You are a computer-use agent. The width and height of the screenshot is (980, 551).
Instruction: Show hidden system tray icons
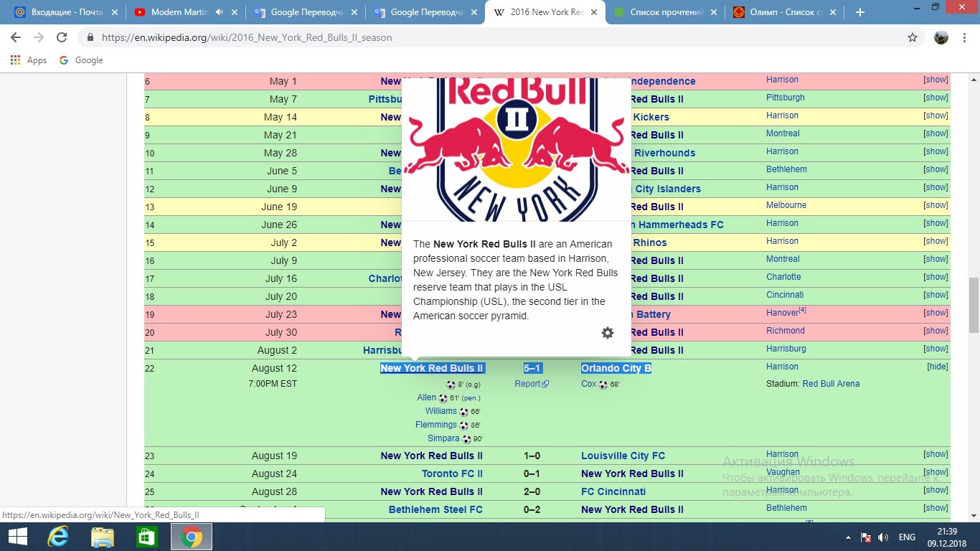click(849, 537)
